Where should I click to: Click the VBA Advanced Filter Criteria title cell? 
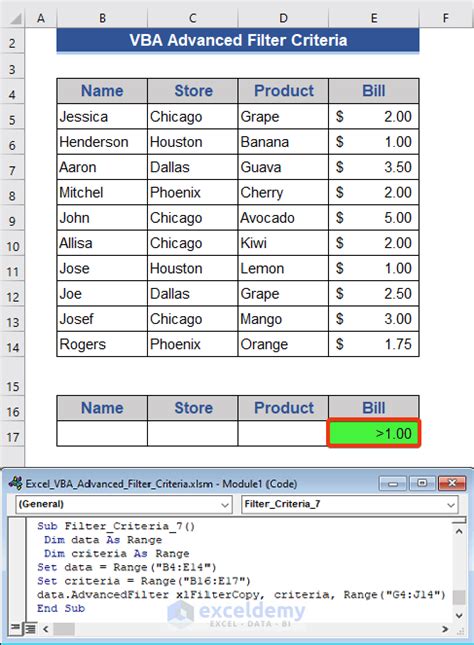[238, 40]
